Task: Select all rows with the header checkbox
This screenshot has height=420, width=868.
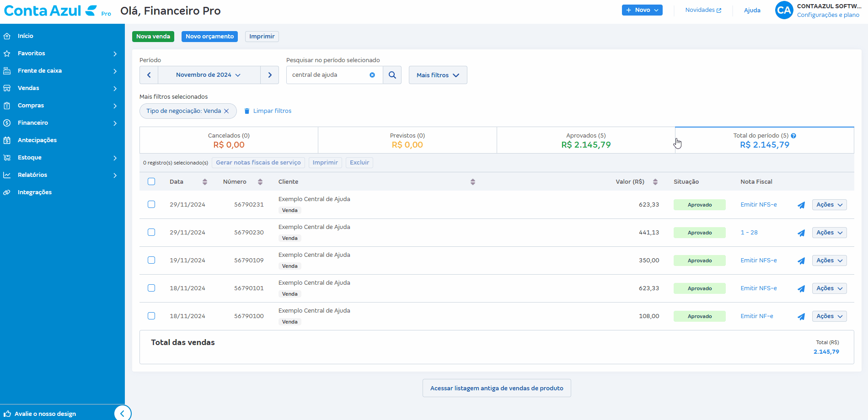Action: tap(151, 181)
